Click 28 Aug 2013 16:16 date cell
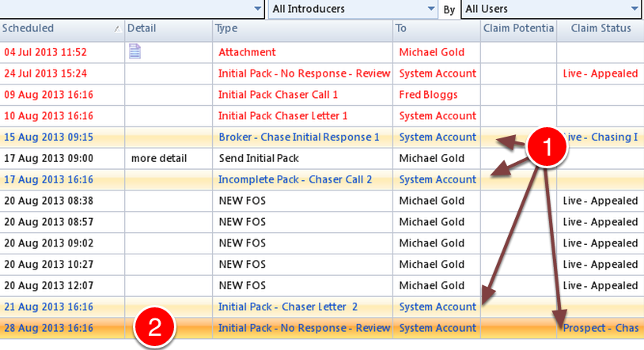This screenshot has width=644, height=350. pyautogui.click(x=48, y=328)
